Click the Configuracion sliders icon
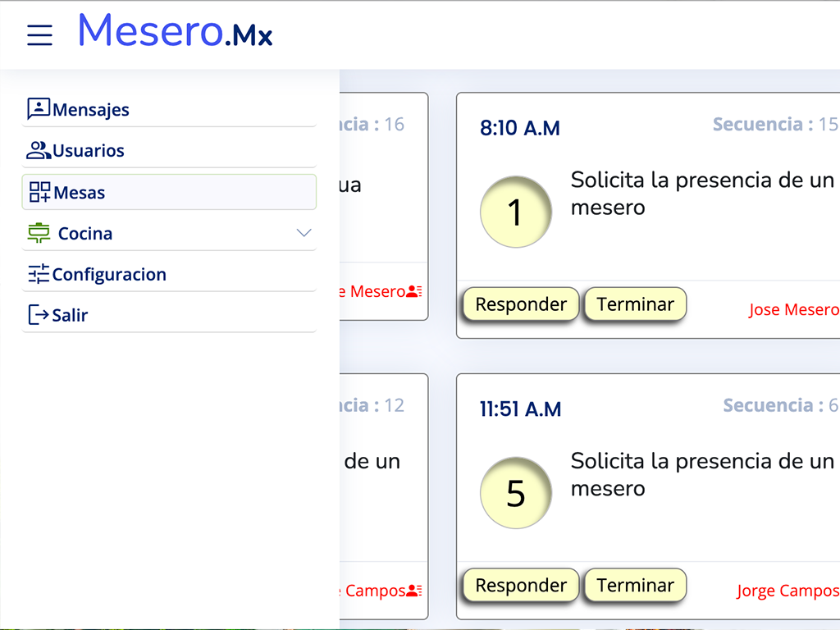 (x=39, y=274)
